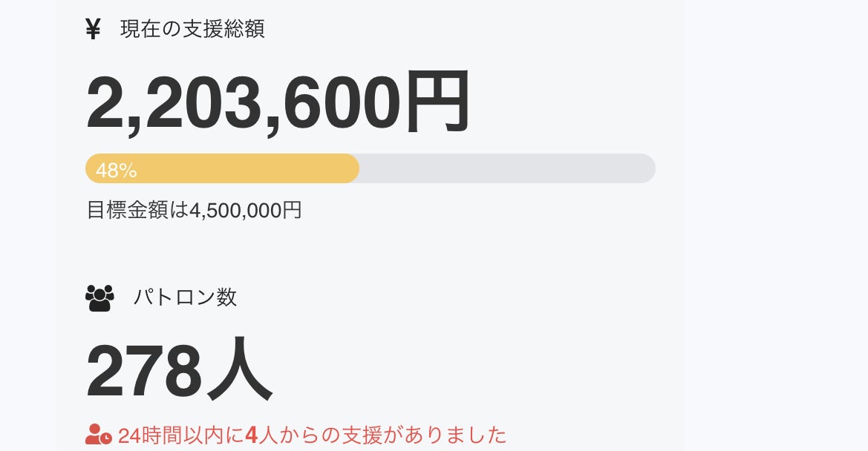Screen dimensions: 868x451
Task: Click the 278 patron count number
Action: tap(143, 371)
